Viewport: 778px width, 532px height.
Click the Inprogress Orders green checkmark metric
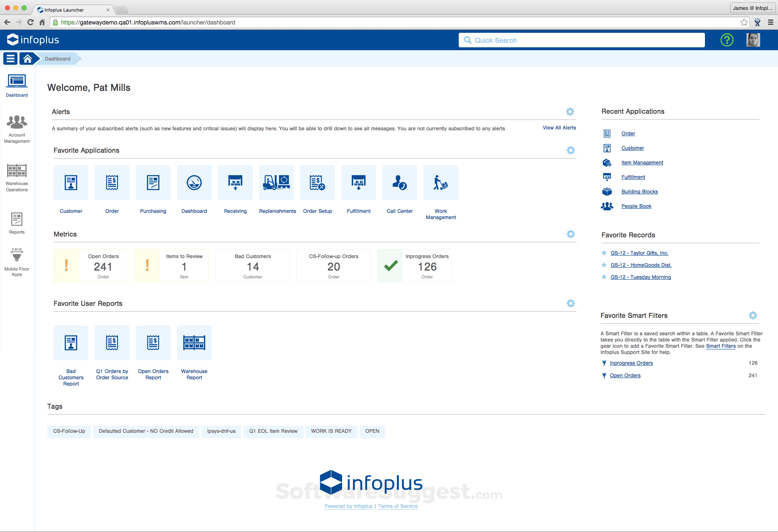point(390,266)
